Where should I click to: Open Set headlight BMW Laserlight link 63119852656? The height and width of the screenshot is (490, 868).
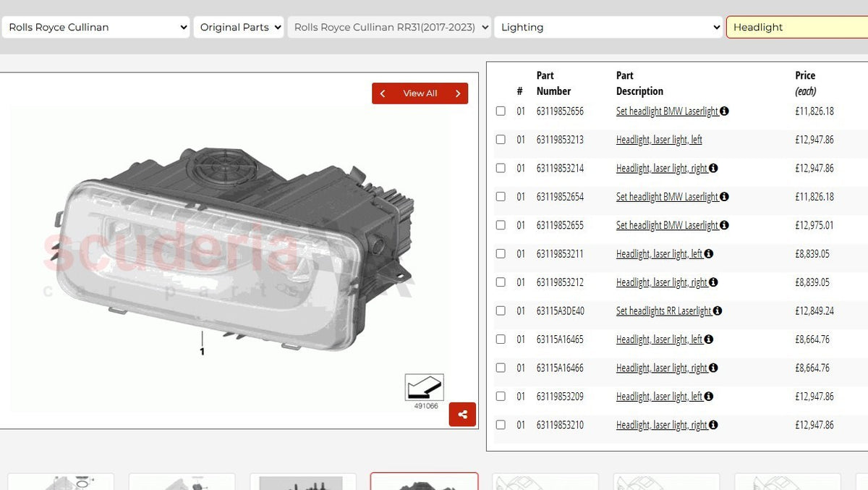click(x=667, y=111)
